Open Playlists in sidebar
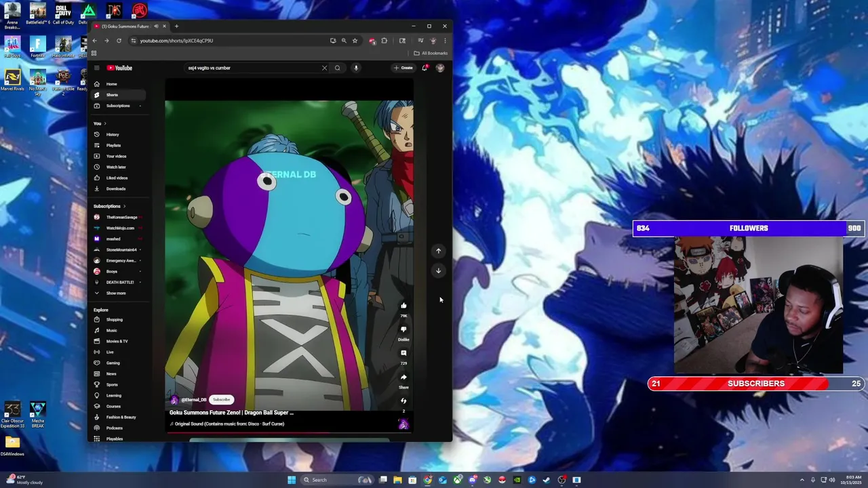Viewport: 868px width, 488px height. coord(119,145)
